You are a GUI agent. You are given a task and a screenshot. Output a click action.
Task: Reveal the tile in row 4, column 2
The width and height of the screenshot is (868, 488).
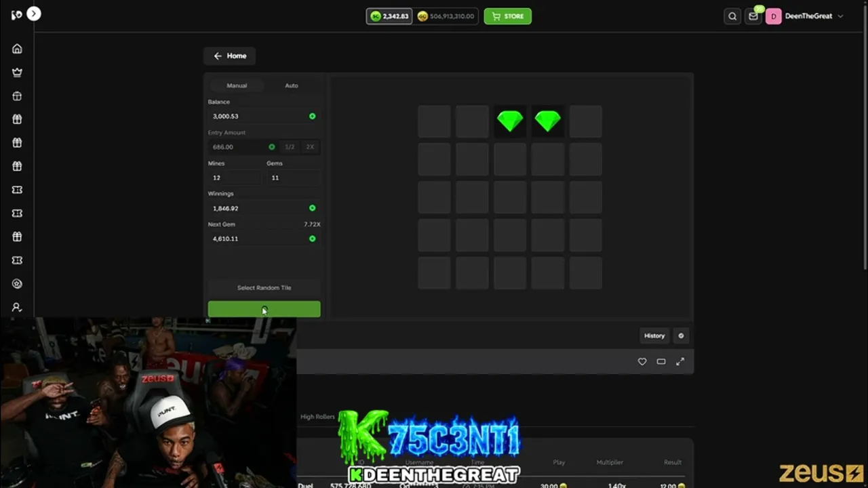(472, 235)
